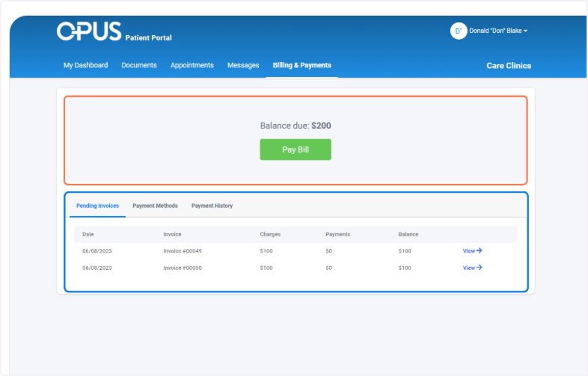This screenshot has height=376, width=588.
Task: Click the Invoice column header
Action: 172,235
